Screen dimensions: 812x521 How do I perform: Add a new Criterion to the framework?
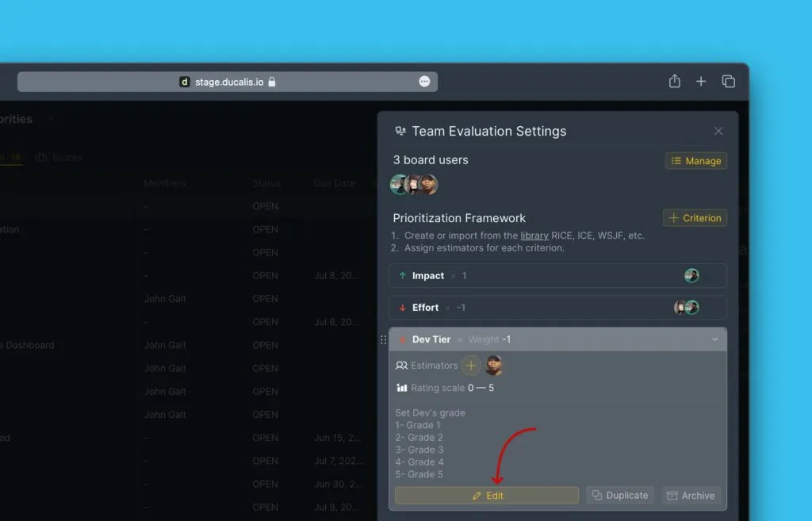point(695,218)
